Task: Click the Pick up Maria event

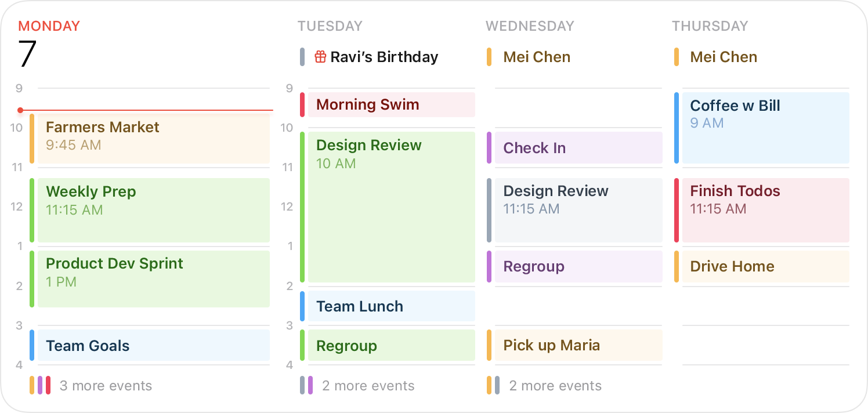Action: [x=578, y=346]
